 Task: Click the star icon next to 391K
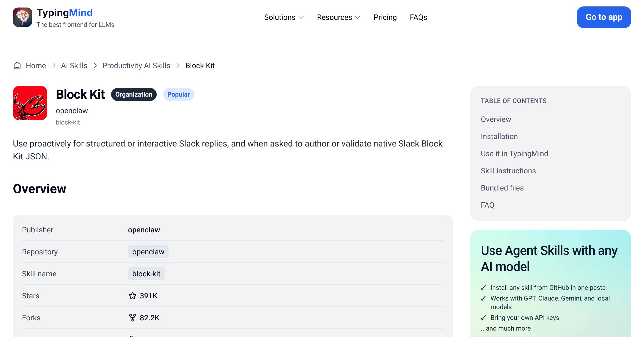[133, 296]
